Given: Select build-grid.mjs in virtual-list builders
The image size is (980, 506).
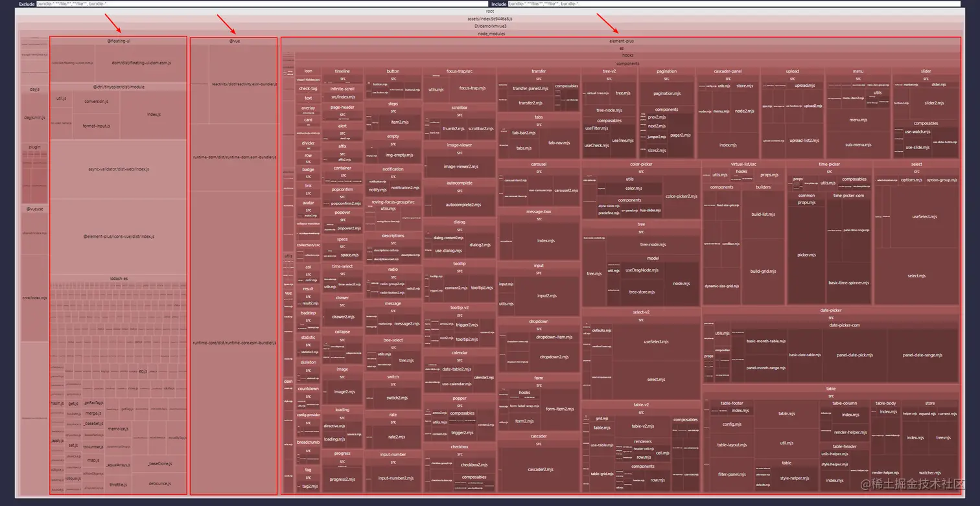Looking at the screenshot, I should 763,271.
